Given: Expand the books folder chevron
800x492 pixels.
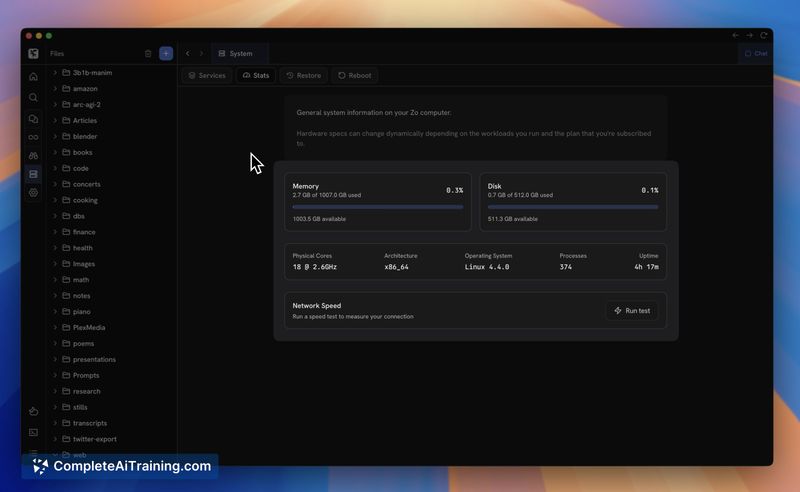Looking at the screenshot, I should [55, 153].
